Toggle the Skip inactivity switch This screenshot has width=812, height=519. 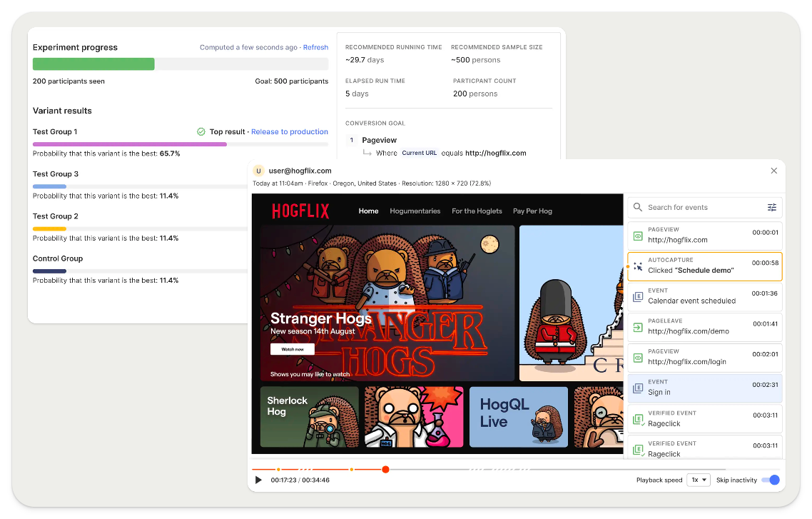click(x=771, y=480)
